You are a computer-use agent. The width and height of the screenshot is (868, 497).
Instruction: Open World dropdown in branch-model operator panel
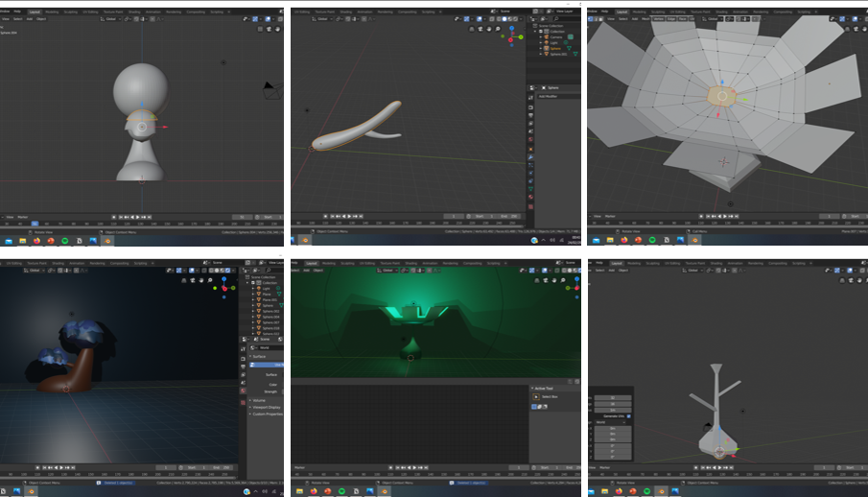click(611, 422)
